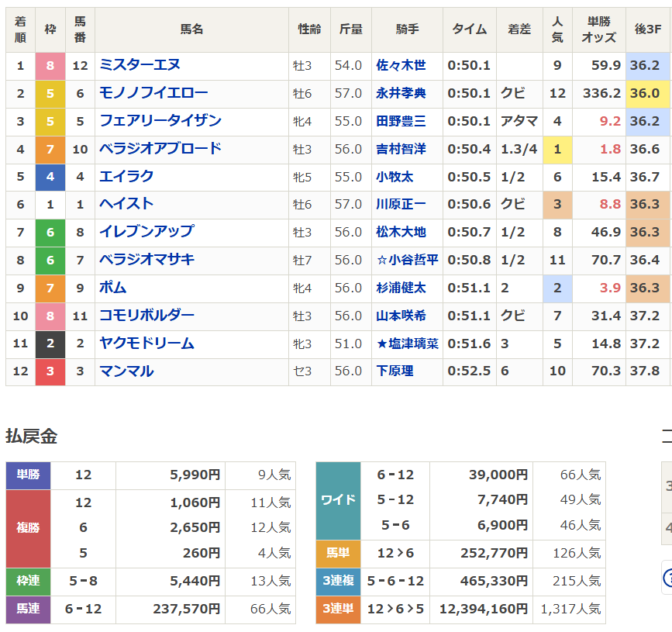Click the 3連複 payout label
Viewport: 672px width, 632px height.
point(338,581)
